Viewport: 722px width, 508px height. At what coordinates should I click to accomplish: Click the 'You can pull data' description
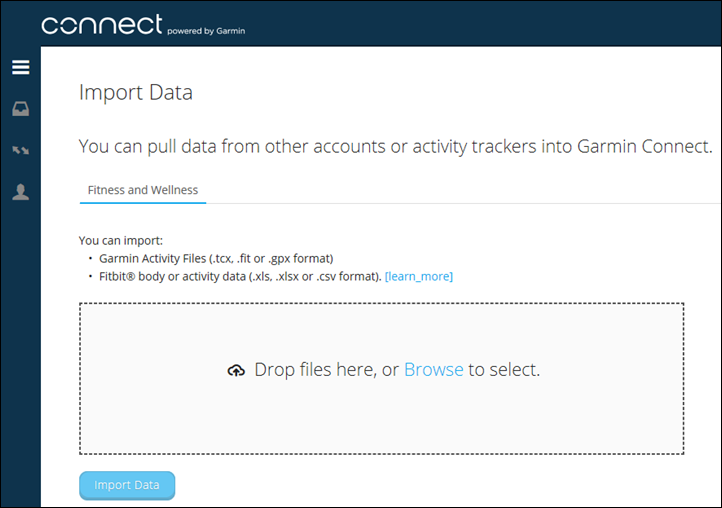[x=395, y=147]
